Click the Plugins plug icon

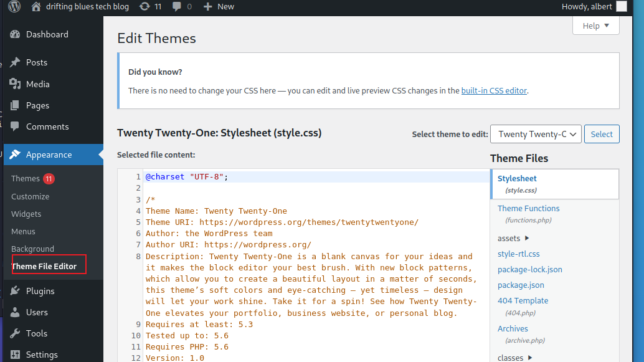(x=16, y=291)
